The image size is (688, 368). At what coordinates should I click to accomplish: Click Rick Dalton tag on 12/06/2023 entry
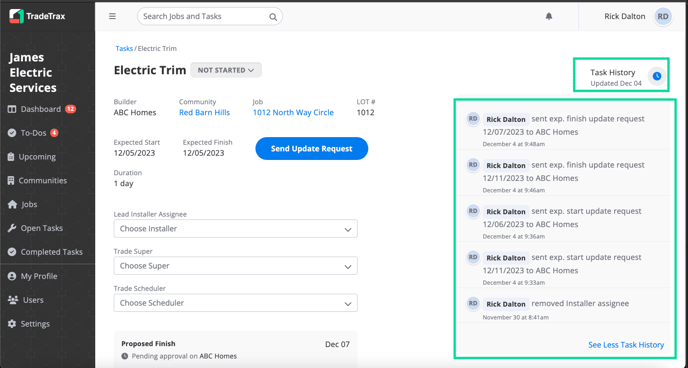(506, 211)
